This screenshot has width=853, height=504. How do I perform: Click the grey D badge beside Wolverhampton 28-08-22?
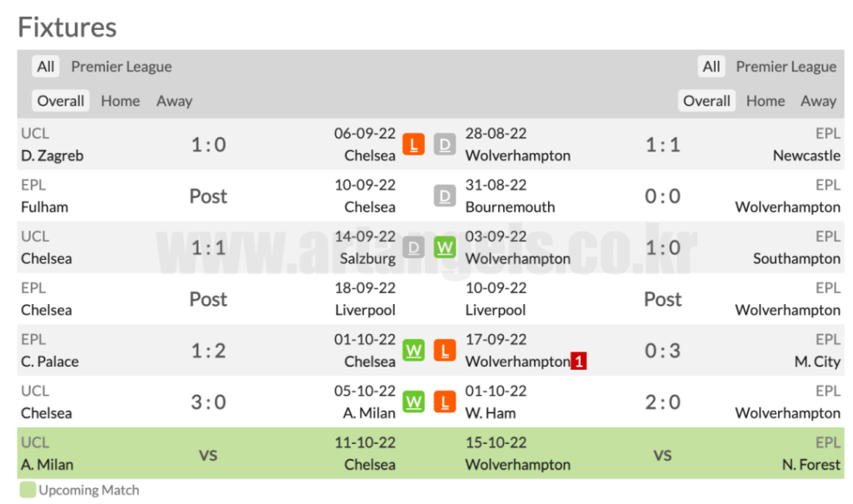point(445,145)
